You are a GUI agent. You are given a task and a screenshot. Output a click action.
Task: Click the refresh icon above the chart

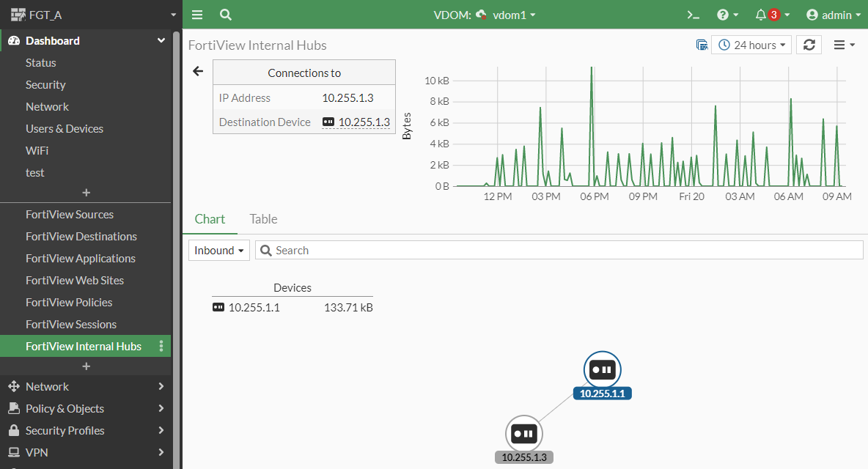809,44
